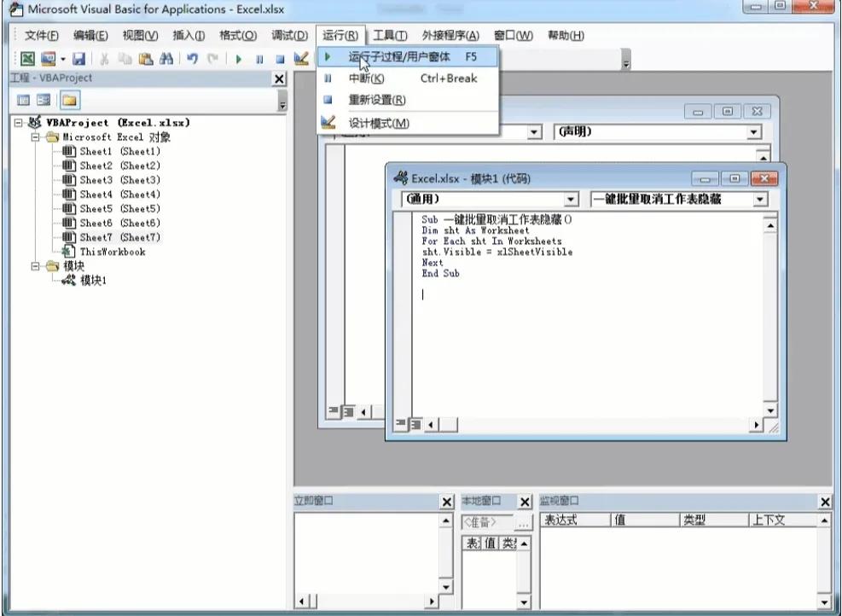Image resolution: width=842 pixels, height=616 pixels.
Task: Open the project panel toolbar overflow arrow
Action: [x=282, y=101]
